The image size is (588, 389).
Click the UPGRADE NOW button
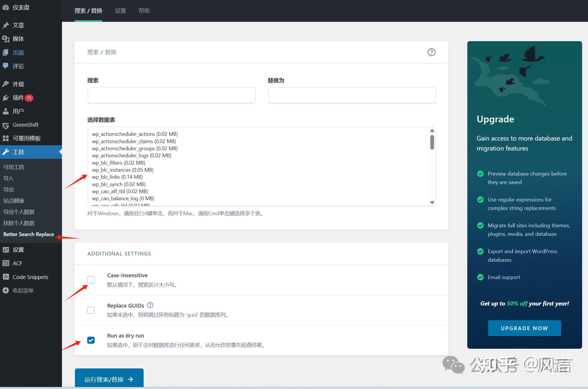coord(524,328)
